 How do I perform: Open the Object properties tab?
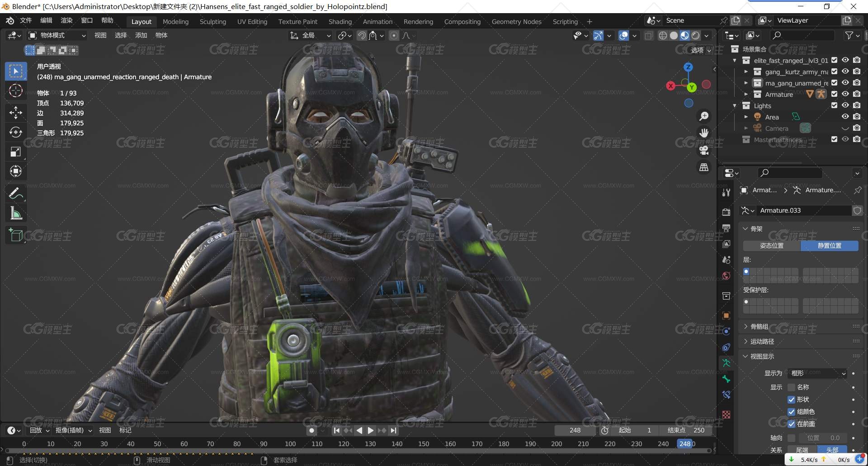[726, 315]
